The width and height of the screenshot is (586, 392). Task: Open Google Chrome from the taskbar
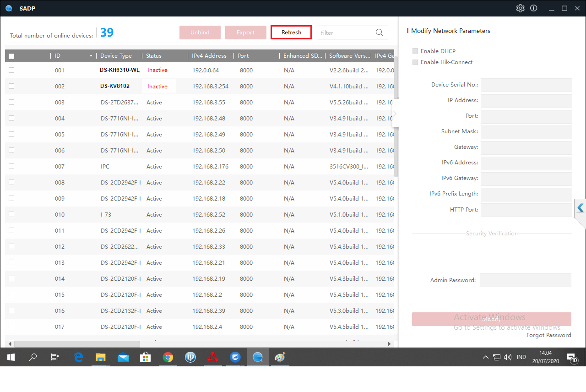pyautogui.click(x=168, y=357)
